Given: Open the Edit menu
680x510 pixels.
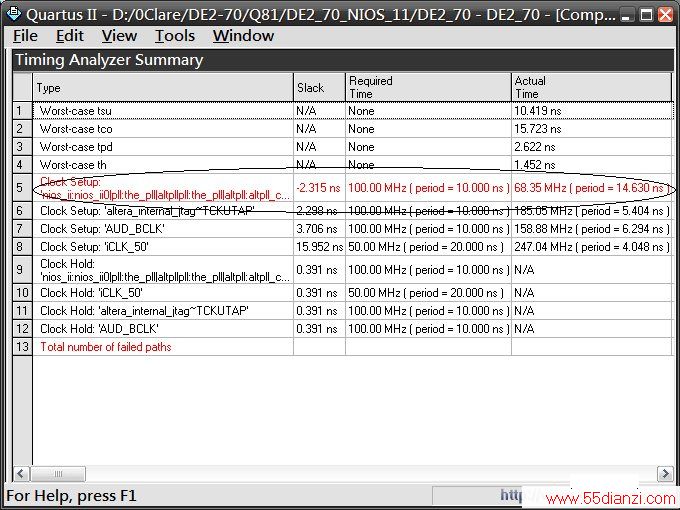Looking at the screenshot, I should click(69, 36).
